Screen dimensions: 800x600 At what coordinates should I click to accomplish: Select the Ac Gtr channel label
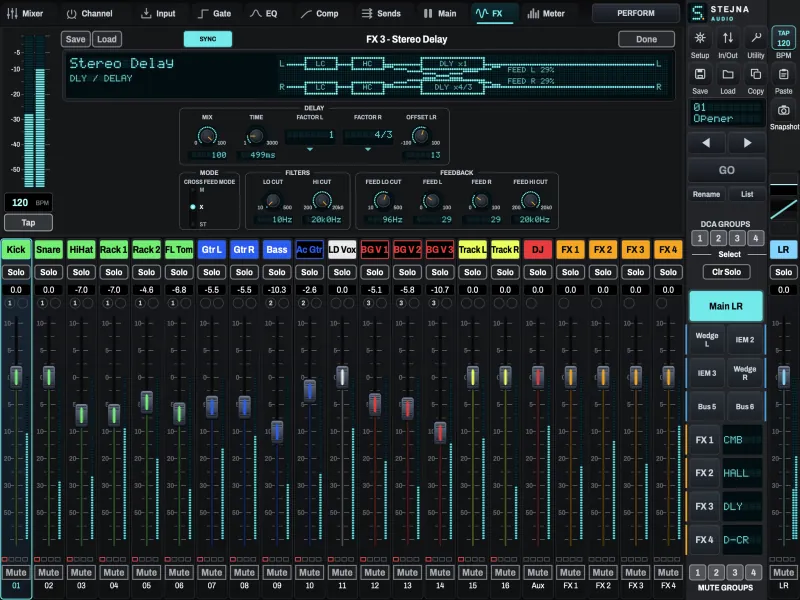[309, 249]
